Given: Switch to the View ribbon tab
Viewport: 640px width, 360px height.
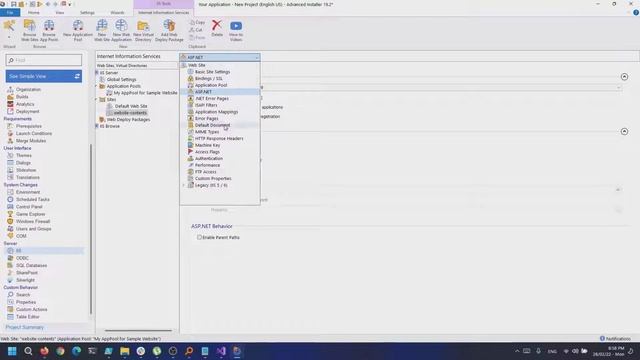Looking at the screenshot, I should tap(60, 13).
